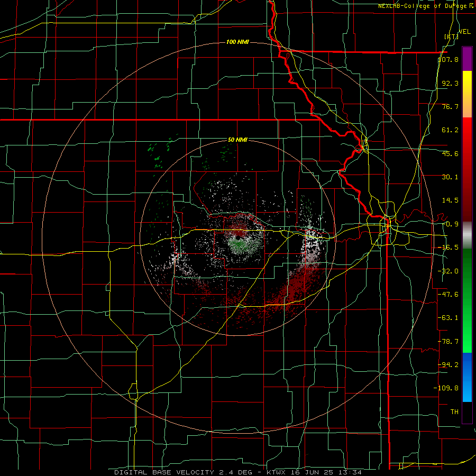Click the -63.1 legend value
Viewport: 476px width, 476px height.
tap(448, 317)
